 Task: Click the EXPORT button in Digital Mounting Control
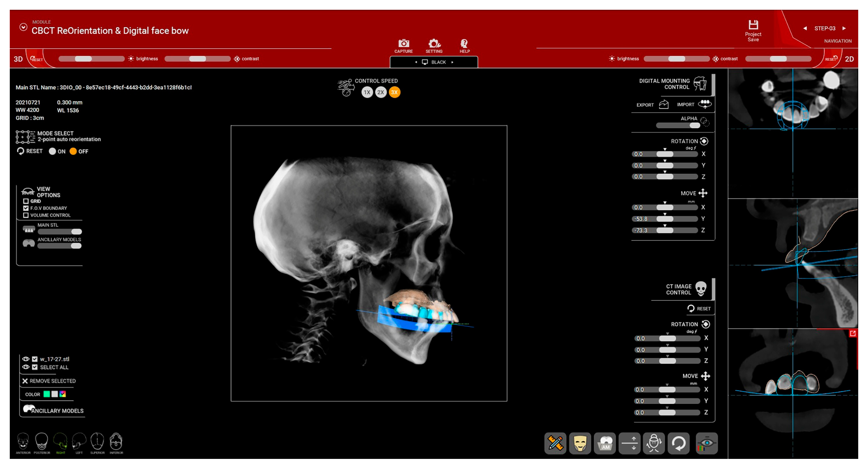click(650, 104)
